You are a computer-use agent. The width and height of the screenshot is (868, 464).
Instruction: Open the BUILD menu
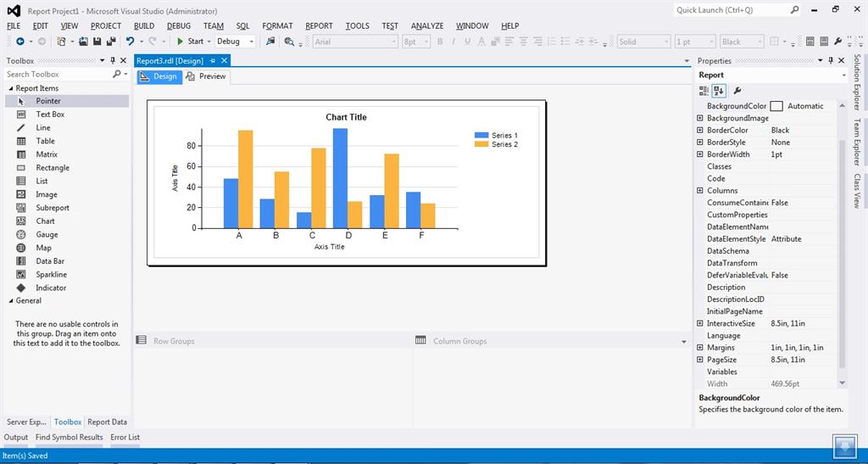tap(144, 26)
